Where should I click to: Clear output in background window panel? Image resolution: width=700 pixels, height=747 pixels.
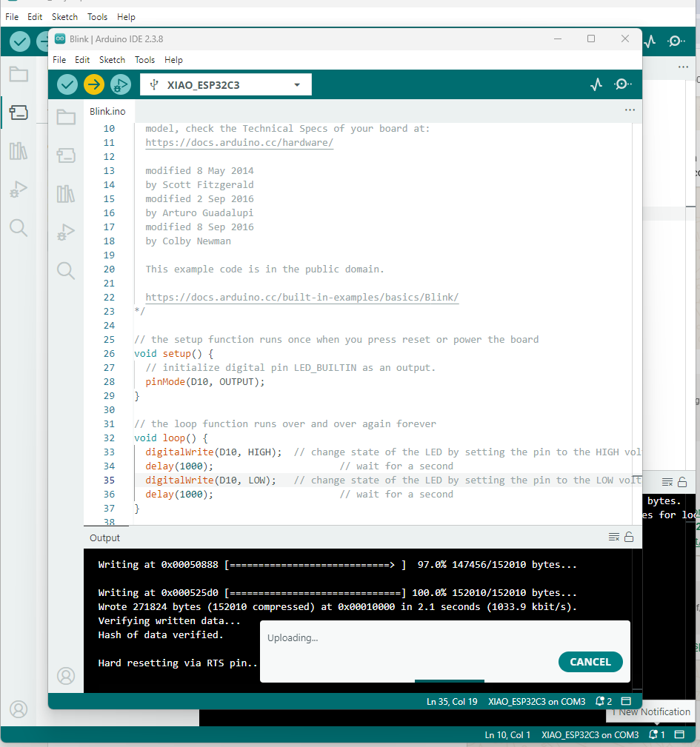[x=667, y=482]
